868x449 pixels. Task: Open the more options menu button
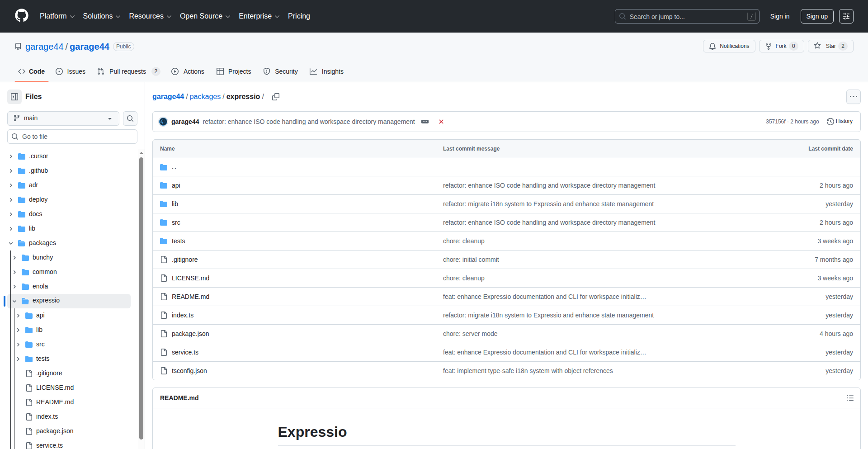(x=853, y=97)
